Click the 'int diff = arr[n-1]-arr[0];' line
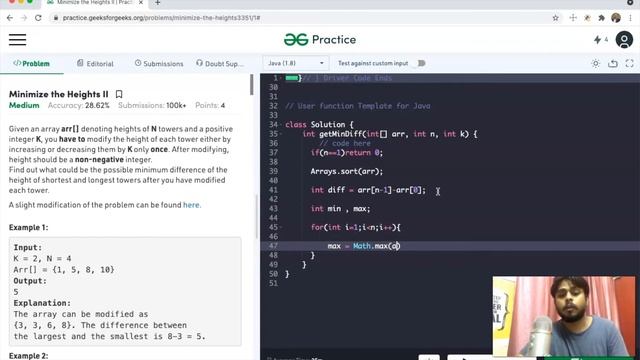Screen dimensions: 640x360 coord(368,190)
